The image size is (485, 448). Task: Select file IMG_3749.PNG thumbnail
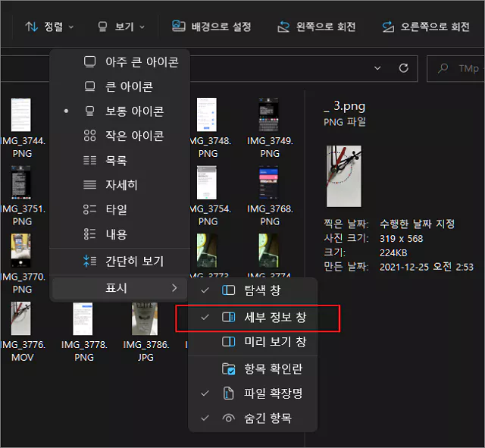268,114
